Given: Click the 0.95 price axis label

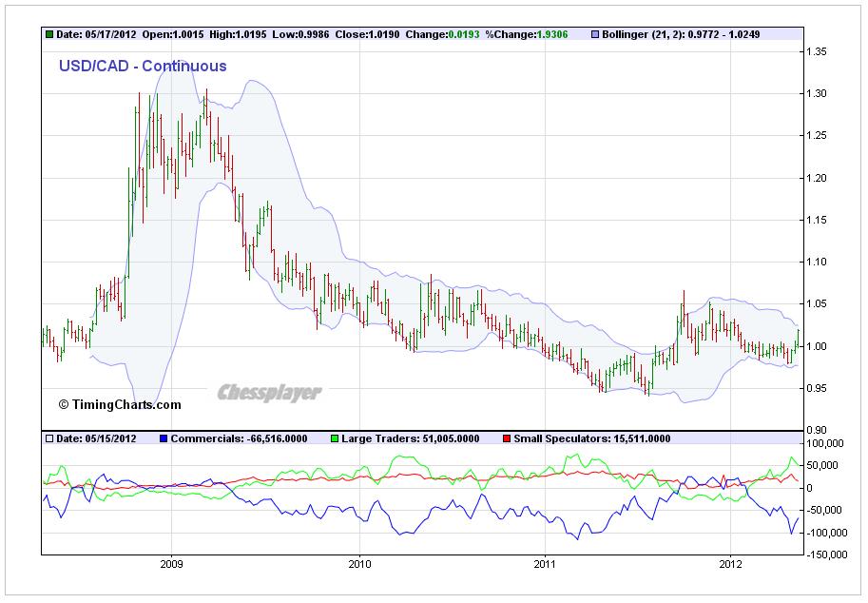Looking at the screenshot, I should (x=816, y=388).
